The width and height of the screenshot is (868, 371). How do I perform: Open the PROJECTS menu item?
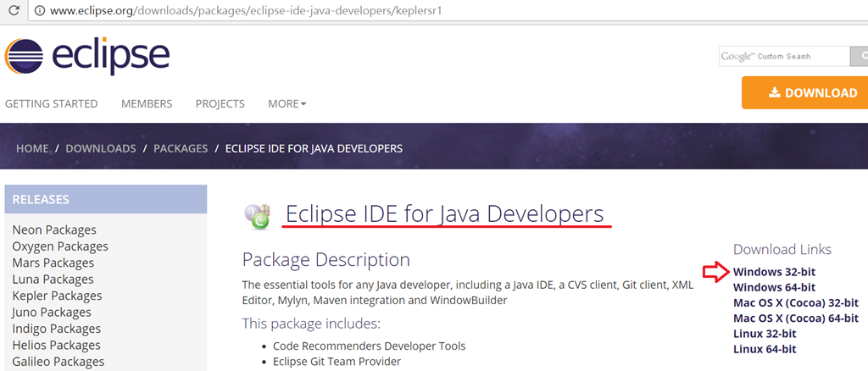point(220,104)
